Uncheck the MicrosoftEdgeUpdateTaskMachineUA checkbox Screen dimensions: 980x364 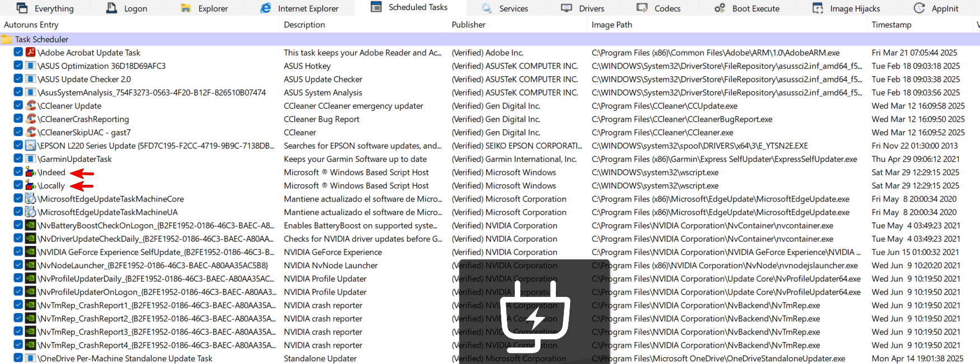(18, 212)
